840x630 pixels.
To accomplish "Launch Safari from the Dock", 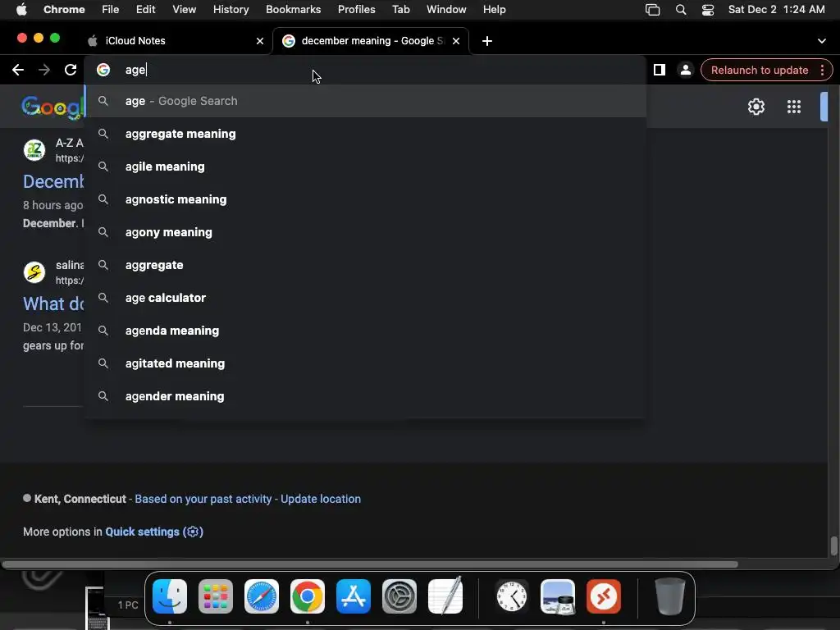I will [x=262, y=596].
